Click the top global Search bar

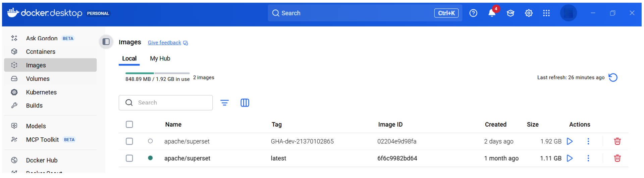pyautogui.click(x=365, y=13)
